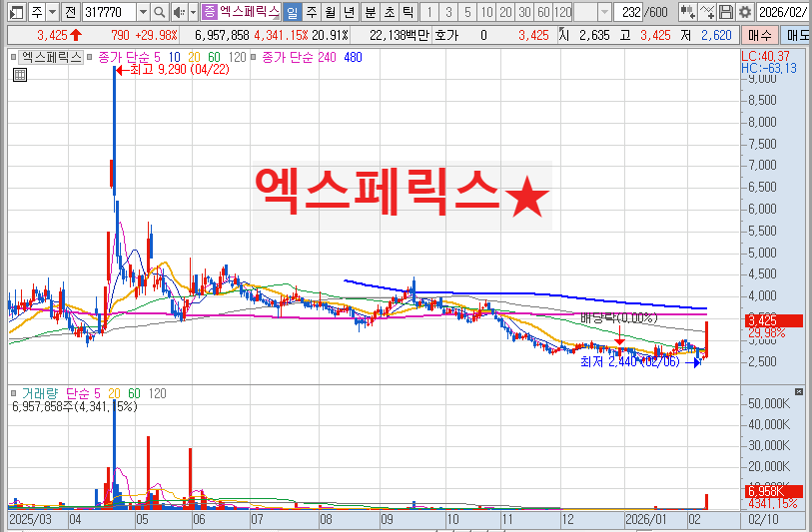Click the 매수 (buy) button

tap(760, 35)
